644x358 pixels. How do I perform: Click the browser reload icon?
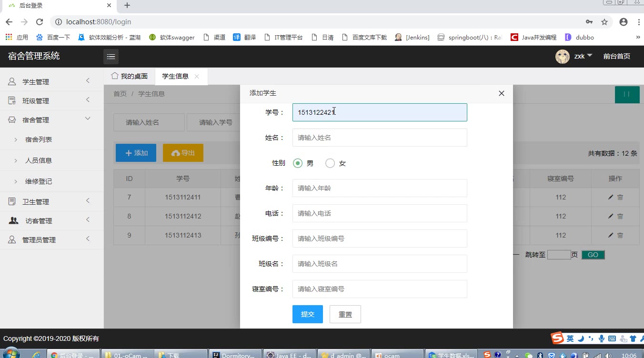(x=40, y=22)
